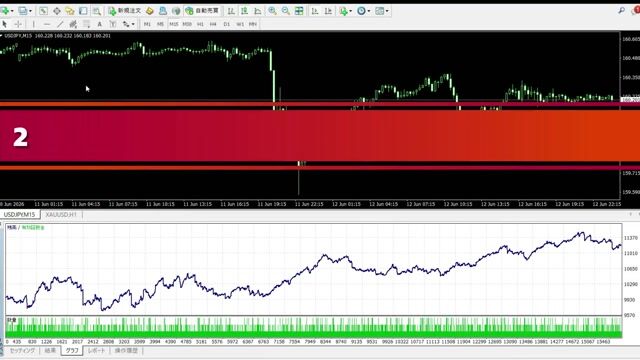
Task: Open the periods clock dropdown
Action: point(363,11)
